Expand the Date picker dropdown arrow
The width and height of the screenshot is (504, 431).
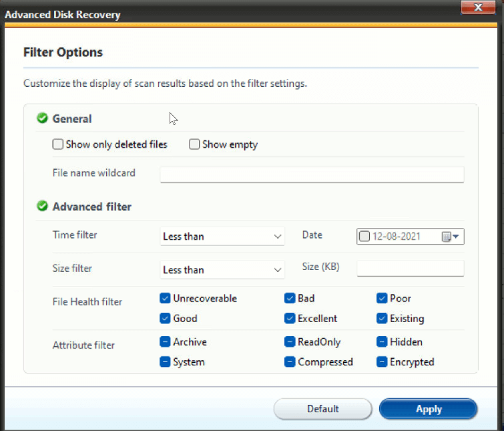click(x=456, y=237)
